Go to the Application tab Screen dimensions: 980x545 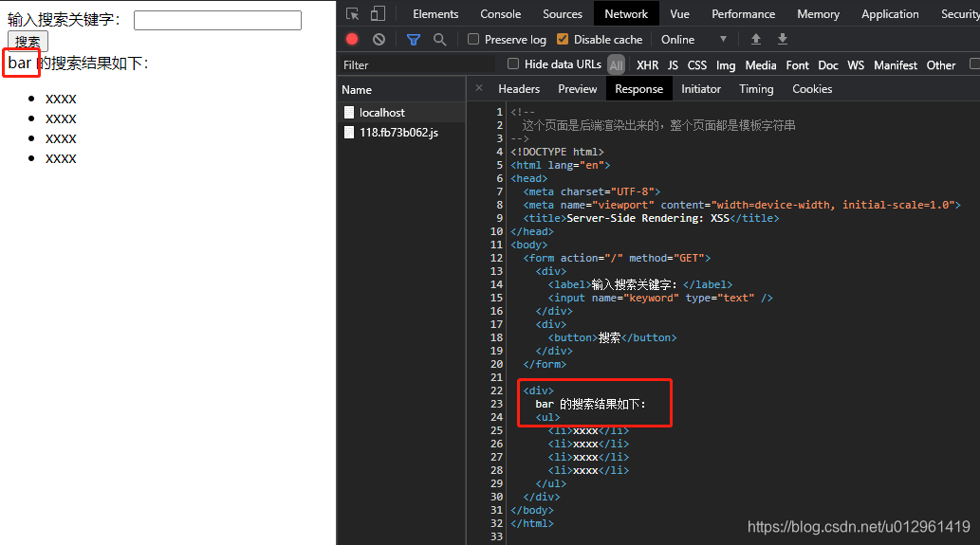pyautogui.click(x=890, y=13)
